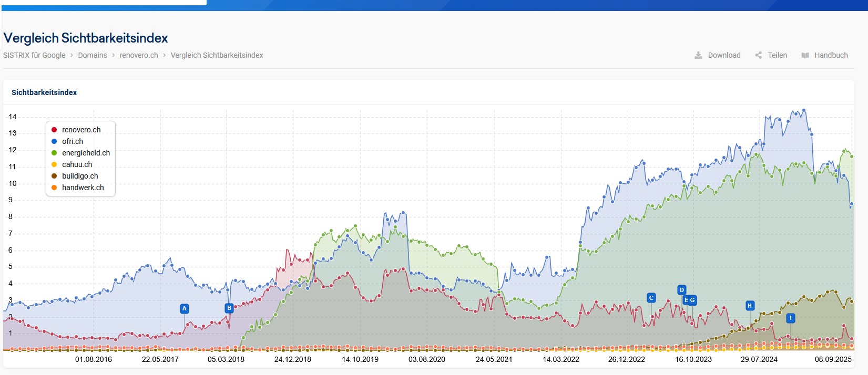Image resolution: width=868 pixels, height=375 pixels.
Task: Click the Download icon in the header
Action: coord(698,55)
